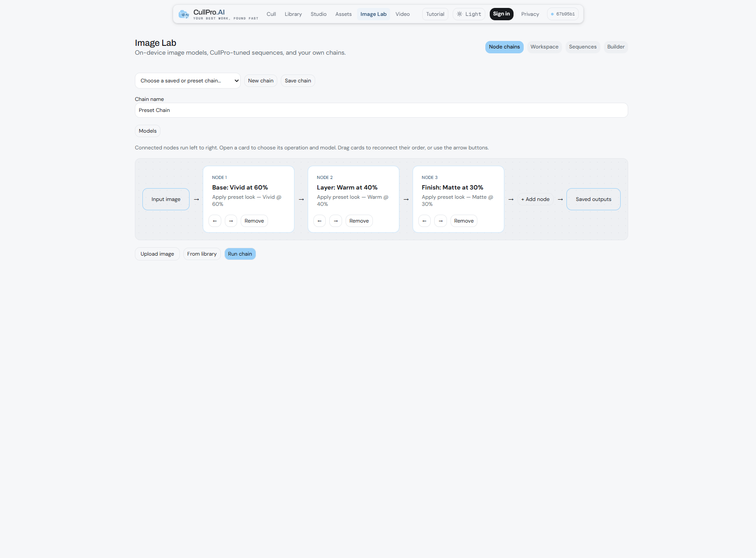Switch to the Node chains tab
Image resolution: width=756 pixels, height=558 pixels.
[504, 47]
